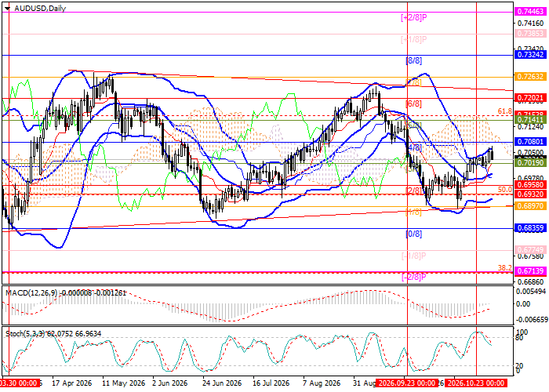Select the [0/8] Murrey level label
This screenshot has width=549, height=392.
pyautogui.click(x=413, y=234)
